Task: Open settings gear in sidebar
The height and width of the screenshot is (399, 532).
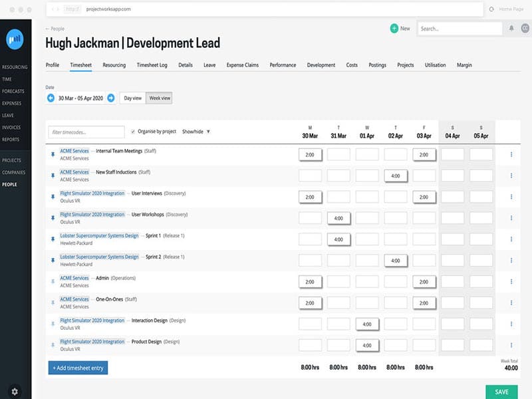Action: pos(15,391)
